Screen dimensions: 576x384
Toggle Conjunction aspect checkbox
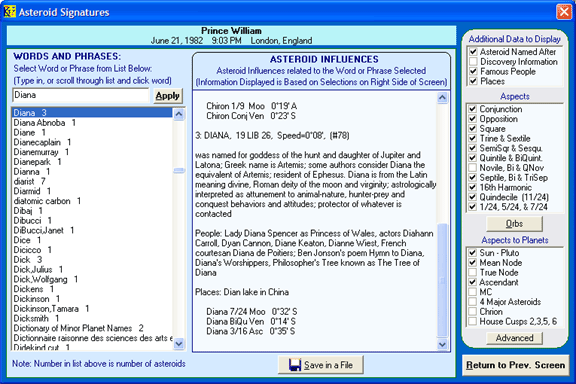point(473,109)
